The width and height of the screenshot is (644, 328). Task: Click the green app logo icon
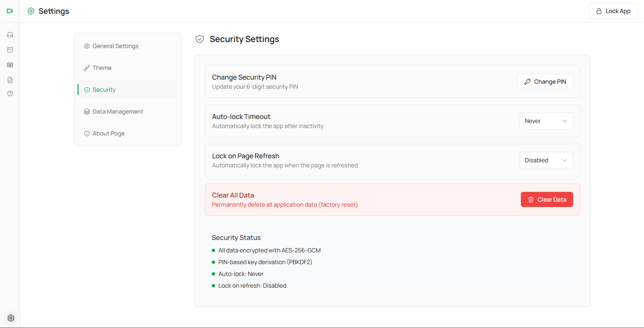click(x=10, y=11)
